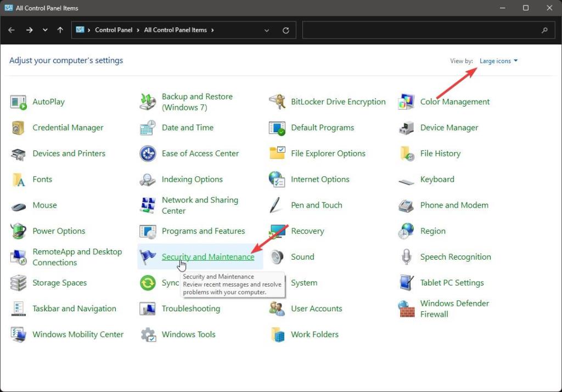
Task: Click the Credential Manager safe icon
Action: (18, 128)
